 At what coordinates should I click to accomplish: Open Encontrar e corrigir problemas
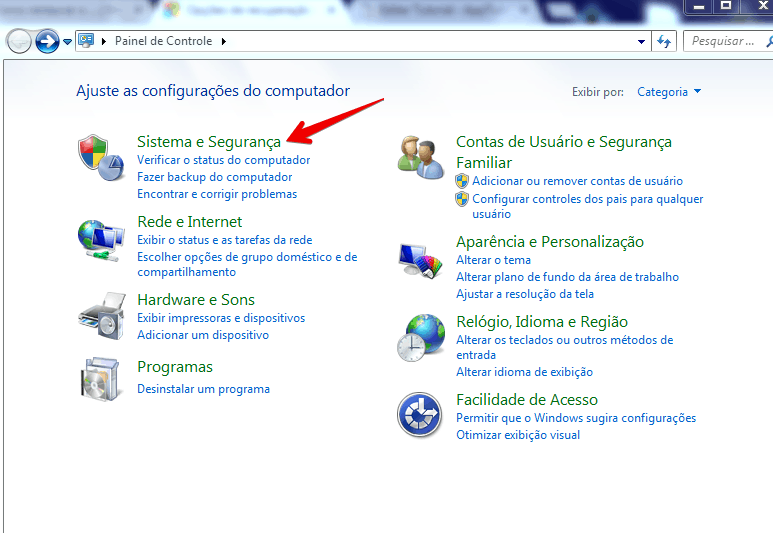tap(217, 194)
